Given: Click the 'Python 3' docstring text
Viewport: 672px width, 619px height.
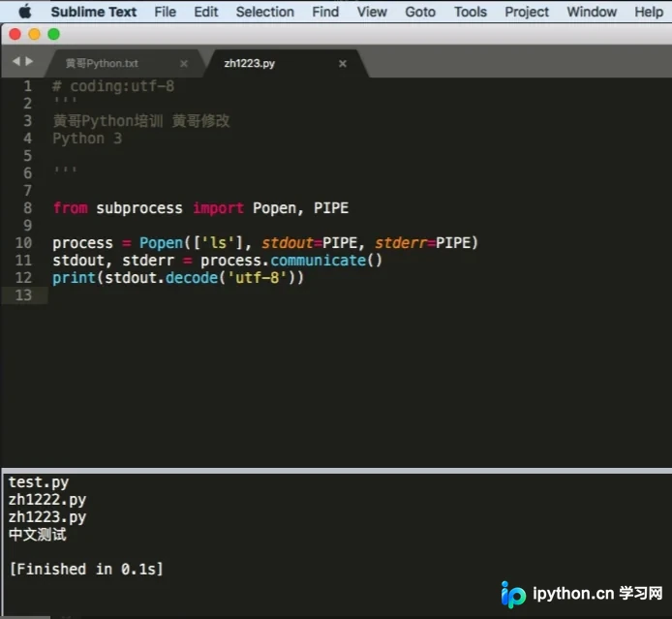Looking at the screenshot, I should (x=87, y=139).
